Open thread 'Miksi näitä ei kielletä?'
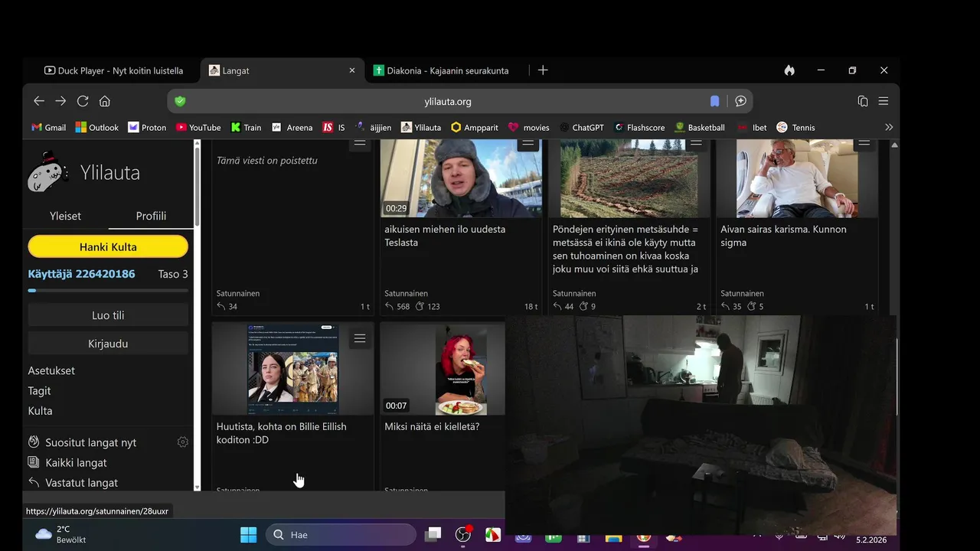Screen dimensions: 980x551 [x=432, y=426]
